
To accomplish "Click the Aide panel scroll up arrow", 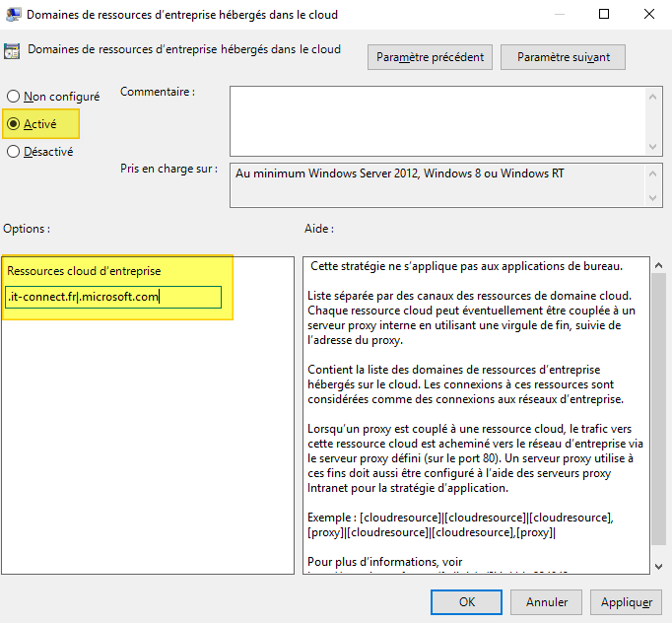I will coord(658,265).
